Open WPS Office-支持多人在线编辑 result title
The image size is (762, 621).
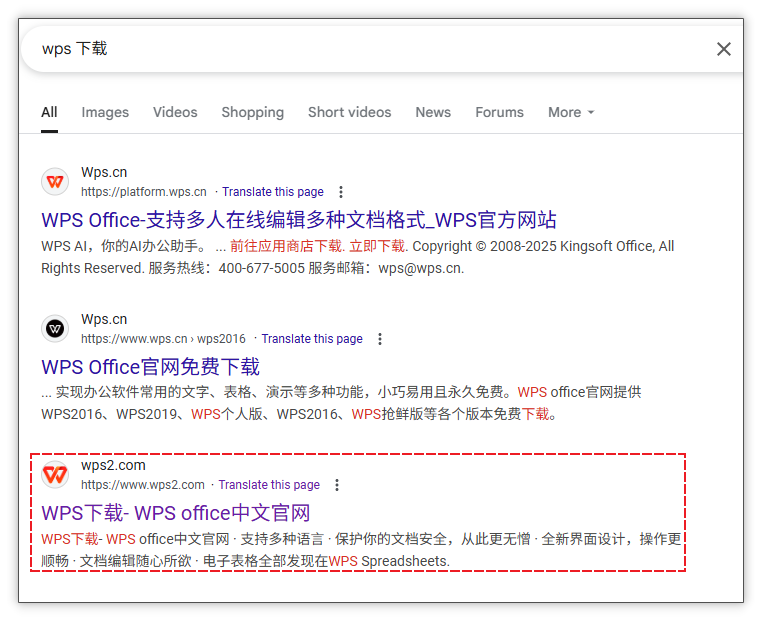(299, 220)
